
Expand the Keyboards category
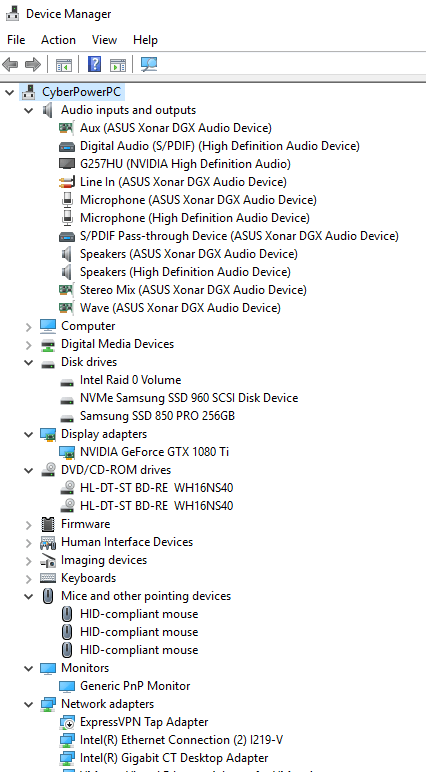point(29,579)
